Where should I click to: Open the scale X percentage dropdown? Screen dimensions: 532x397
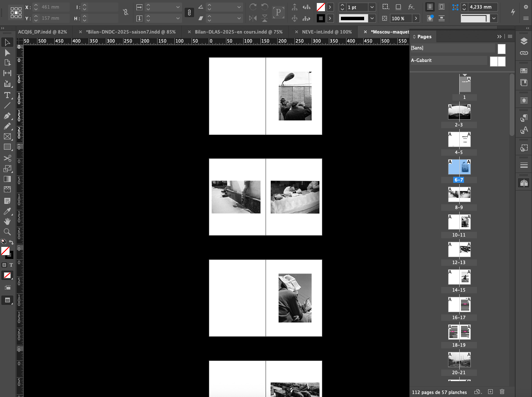coord(178,7)
